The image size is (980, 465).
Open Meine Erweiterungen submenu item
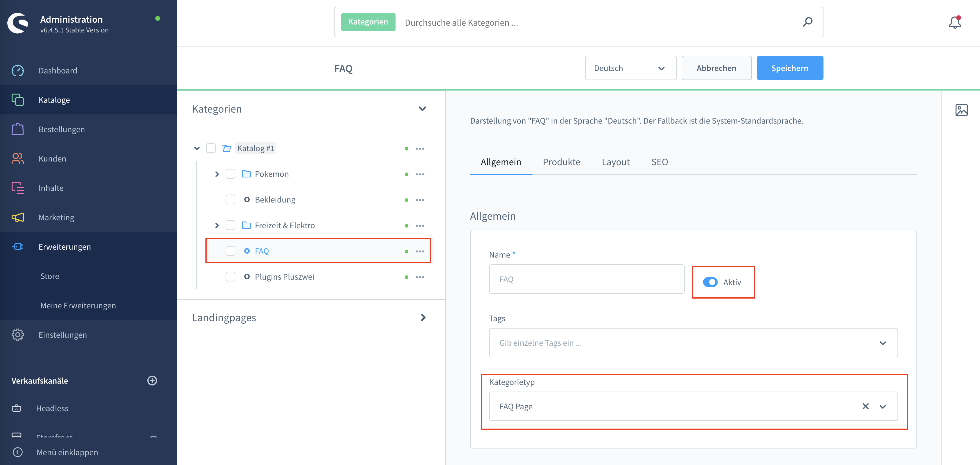pyautogui.click(x=78, y=305)
